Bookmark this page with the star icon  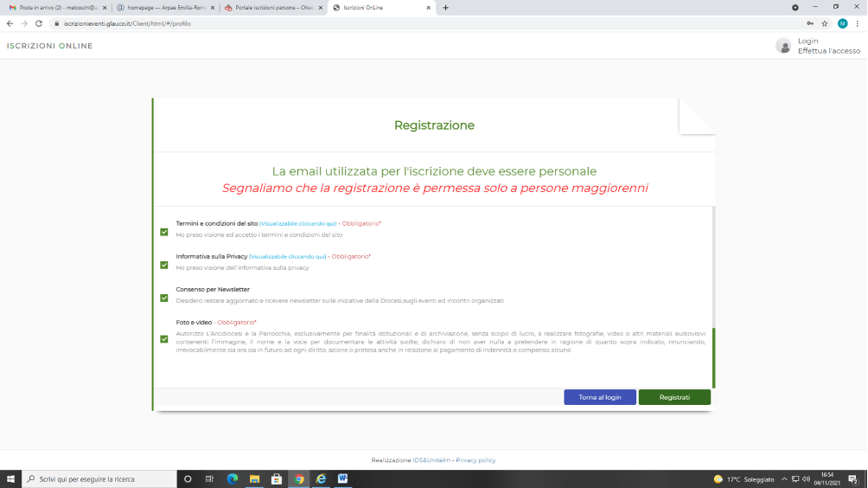pyautogui.click(x=825, y=23)
